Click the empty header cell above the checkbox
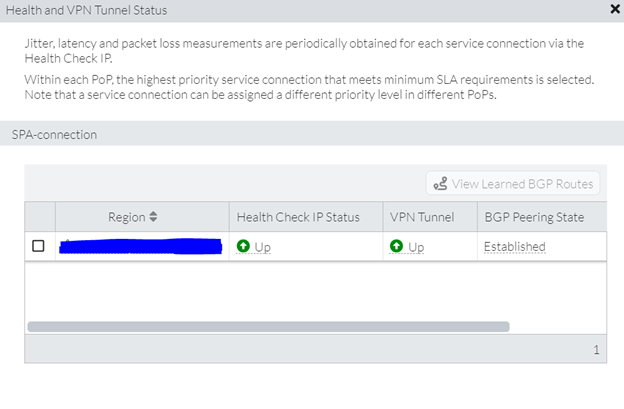624x409 pixels. click(x=40, y=217)
